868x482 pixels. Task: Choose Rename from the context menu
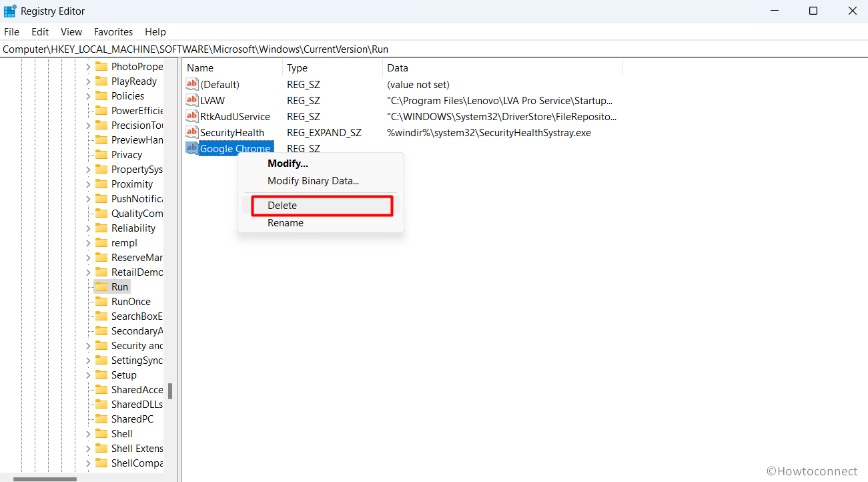[x=321, y=223]
